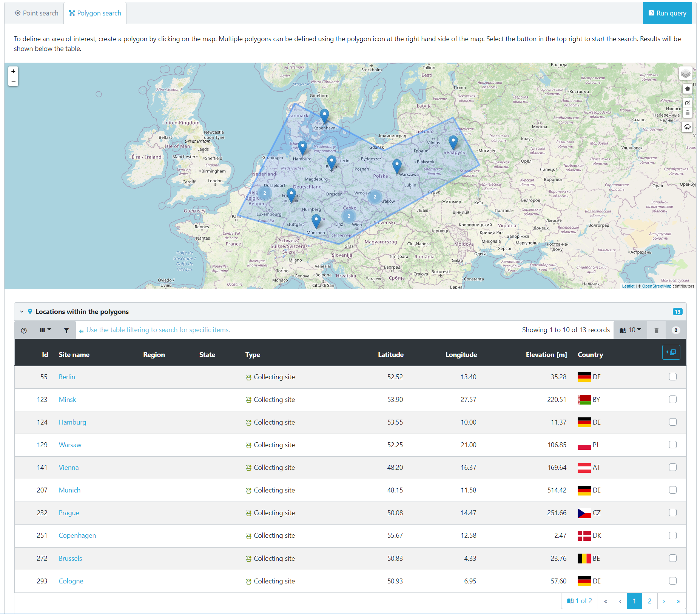This screenshot has width=700, height=614.
Task: Select the draw polygon tool
Action: point(688,89)
